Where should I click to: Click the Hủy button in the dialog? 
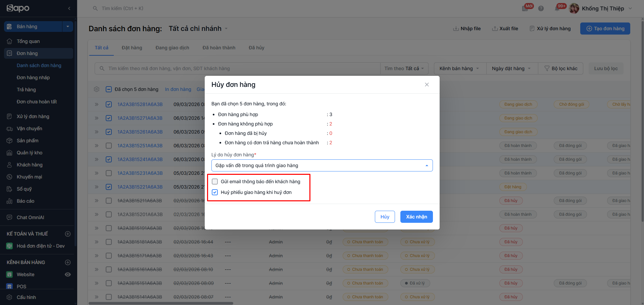(385, 217)
